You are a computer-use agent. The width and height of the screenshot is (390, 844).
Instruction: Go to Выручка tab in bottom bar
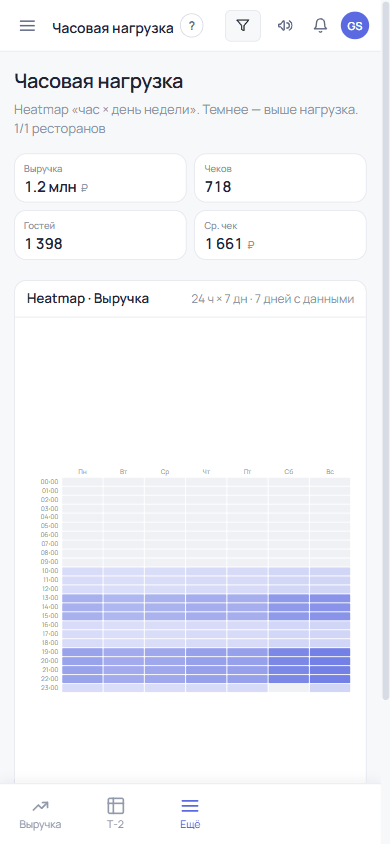40,814
